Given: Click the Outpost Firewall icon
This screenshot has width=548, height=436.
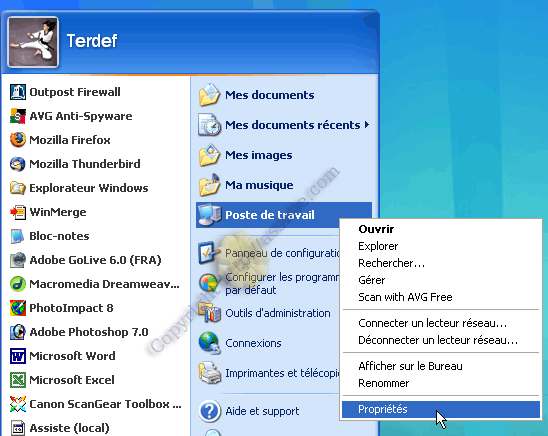Looking at the screenshot, I should tap(17, 92).
